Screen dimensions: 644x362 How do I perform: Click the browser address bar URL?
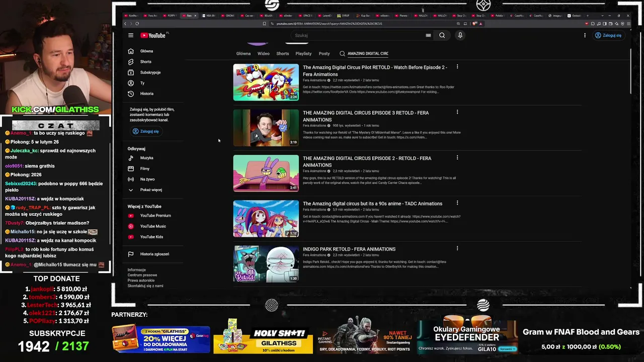[x=329, y=24]
